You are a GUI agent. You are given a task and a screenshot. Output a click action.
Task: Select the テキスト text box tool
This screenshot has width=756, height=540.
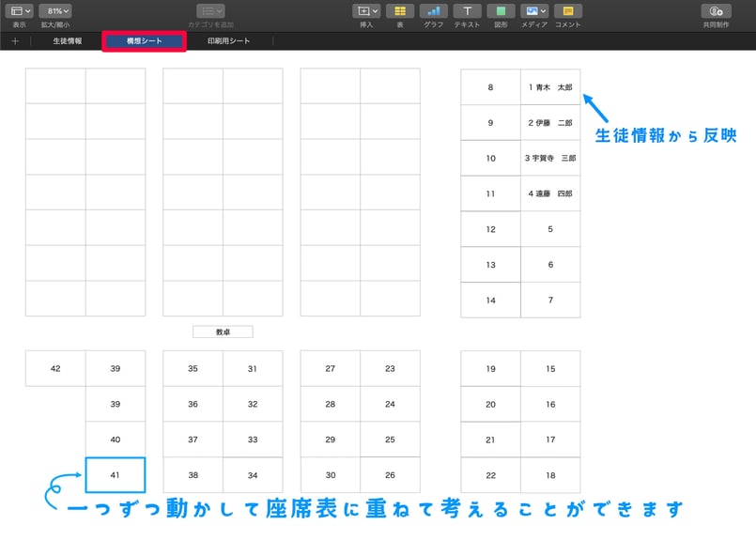tap(467, 11)
